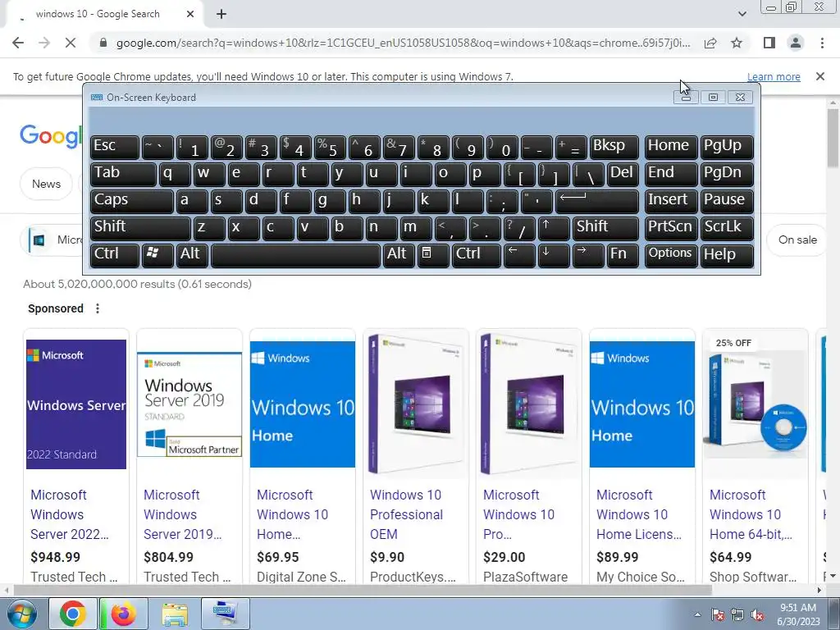
Task: Toggle the left Alt key
Action: (191, 255)
